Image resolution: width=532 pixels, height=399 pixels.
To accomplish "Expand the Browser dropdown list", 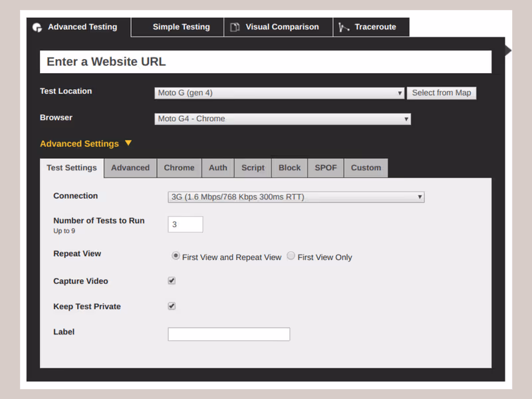I will (283, 119).
